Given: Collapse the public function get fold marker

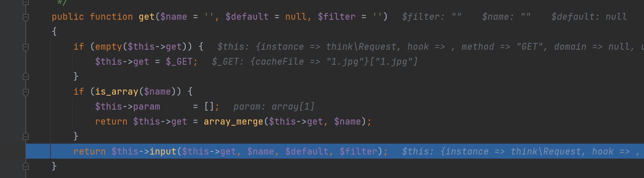Looking at the screenshot, I should coord(25,17).
